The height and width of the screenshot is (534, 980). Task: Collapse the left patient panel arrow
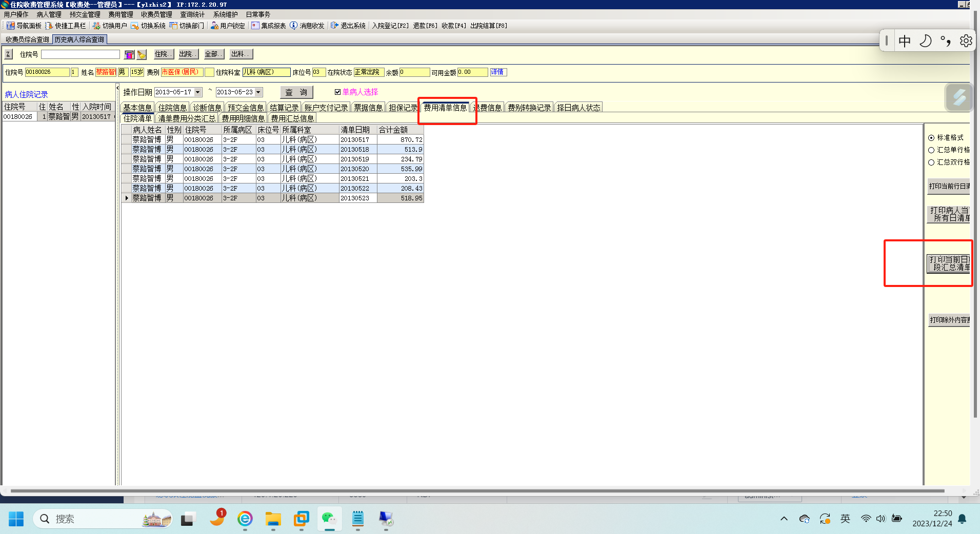(x=117, y=88)
